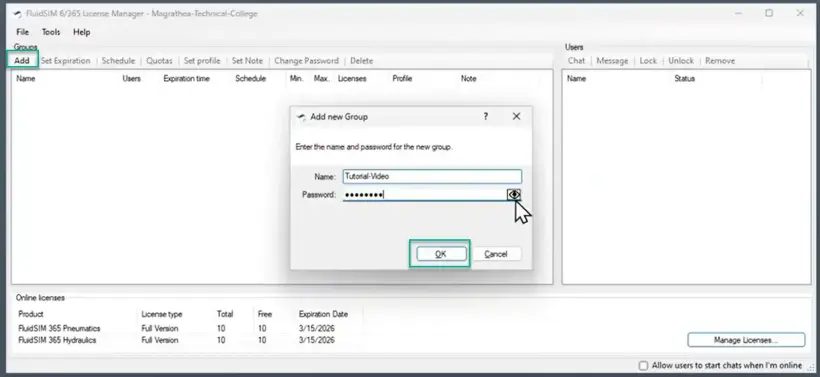The height and width of the screenshot is (377, 820).
Task: Click Full Version in the Pneumatics row
Action: [x=160, y=328]
